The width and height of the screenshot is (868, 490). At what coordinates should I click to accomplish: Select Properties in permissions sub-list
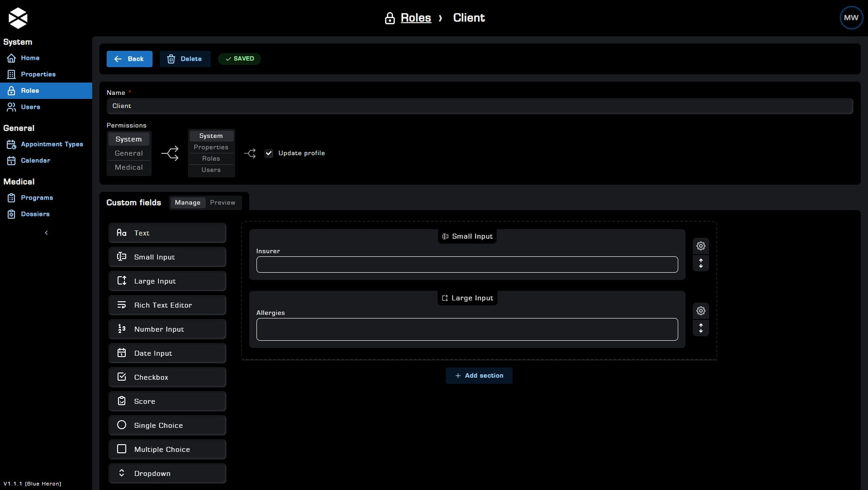coord(211,147)
